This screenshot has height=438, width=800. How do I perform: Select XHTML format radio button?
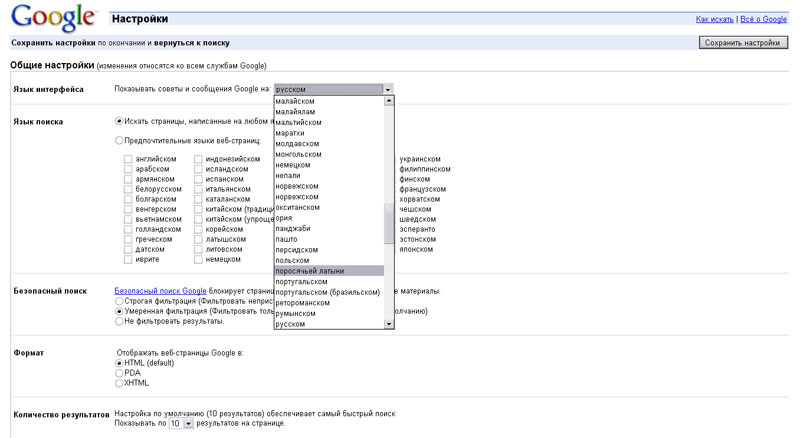click(x=119, y=383)
